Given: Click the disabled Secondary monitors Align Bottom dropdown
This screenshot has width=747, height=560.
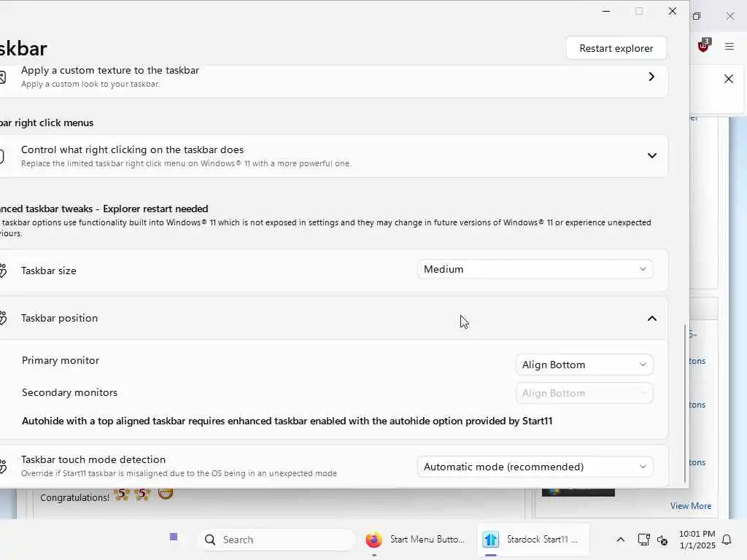Looking at the screenshot, I should click(584, 393).
